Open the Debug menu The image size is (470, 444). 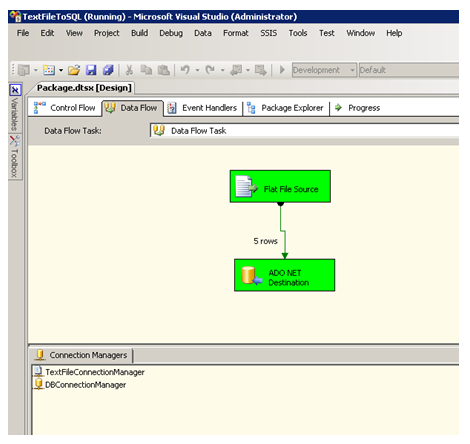click(x=171, y=33)
